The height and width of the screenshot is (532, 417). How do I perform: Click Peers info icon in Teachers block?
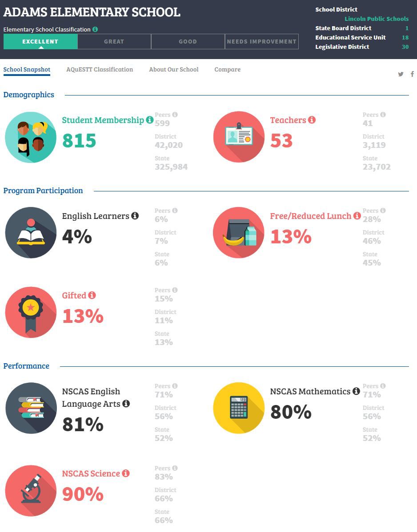(x=383, y=115)
